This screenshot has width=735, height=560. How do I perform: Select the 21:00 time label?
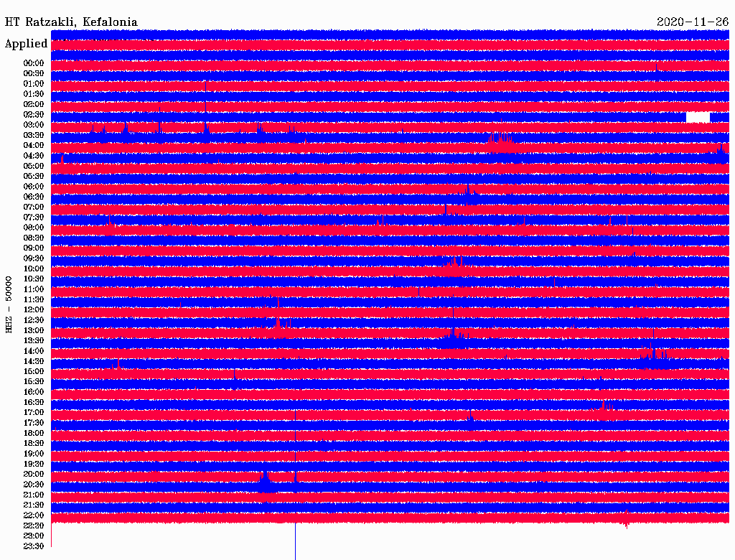click(x=34, y=495)
